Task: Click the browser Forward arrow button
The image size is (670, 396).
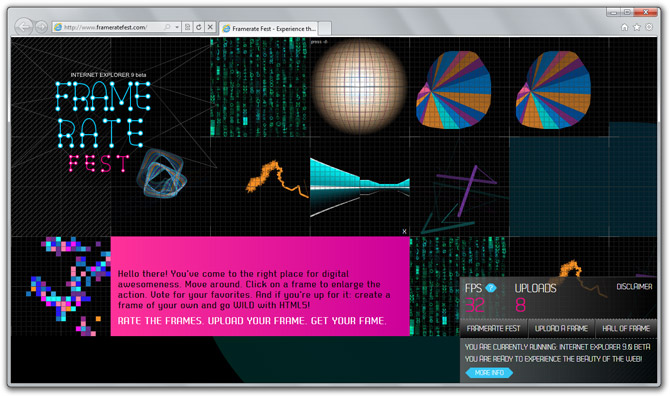Action: (41, 27)
